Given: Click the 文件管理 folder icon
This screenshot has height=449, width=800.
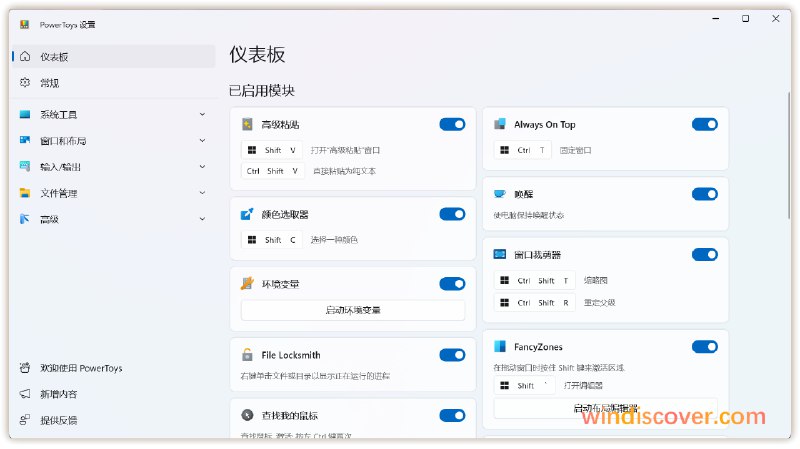Looking at the screenshot, I should 25,193.
